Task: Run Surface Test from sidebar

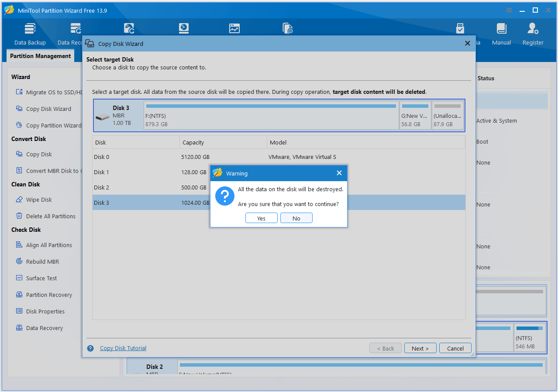Action: click(x=36, y=278)
